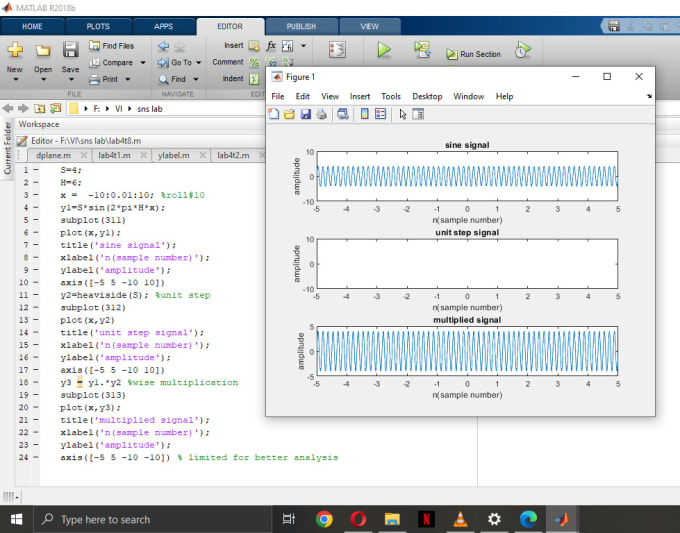The height and width of the screenshot is (533, 680).
Task: Click the New file plus icon
Action: 15,50
